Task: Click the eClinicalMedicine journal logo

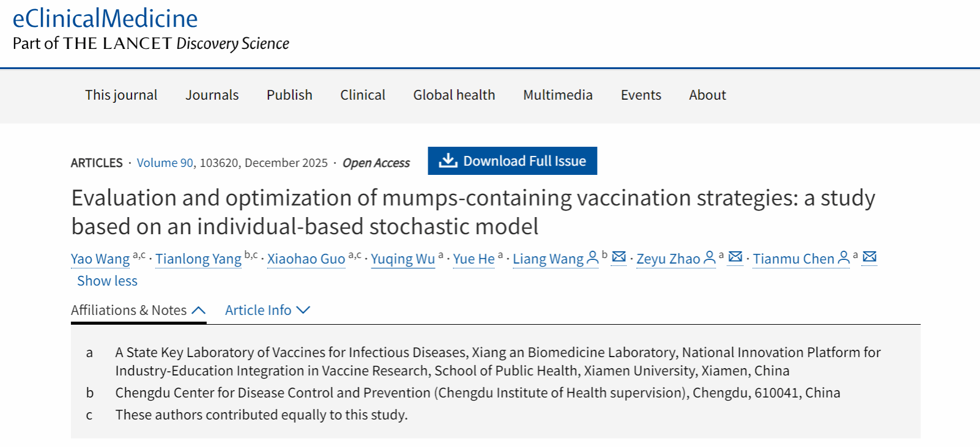Action: (105, 18)
